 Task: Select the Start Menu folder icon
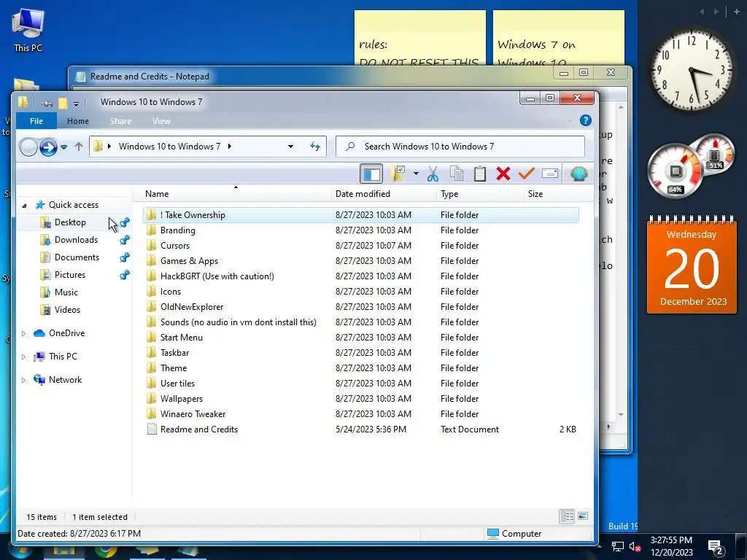tap(151, 338)
